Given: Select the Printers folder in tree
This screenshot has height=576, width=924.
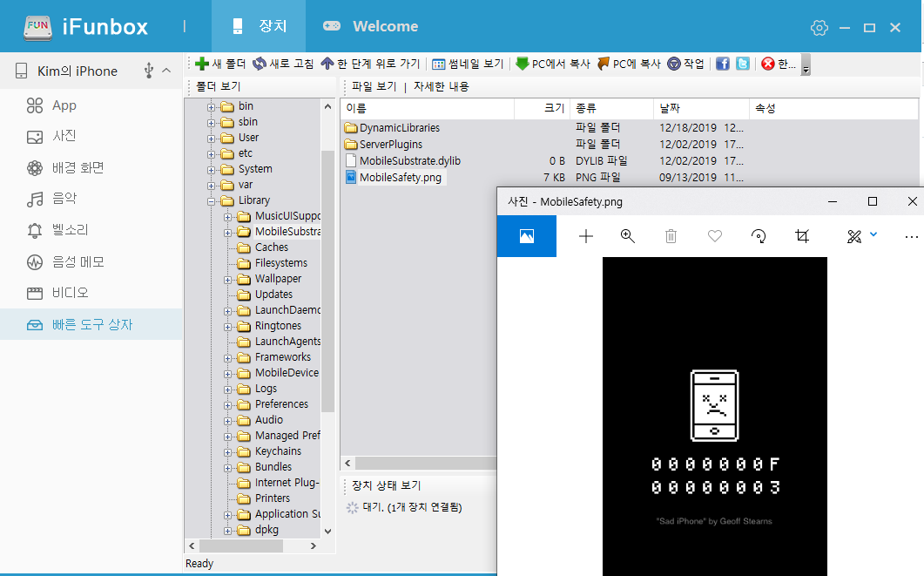Looking at the screenshot, I should (273, 498).
